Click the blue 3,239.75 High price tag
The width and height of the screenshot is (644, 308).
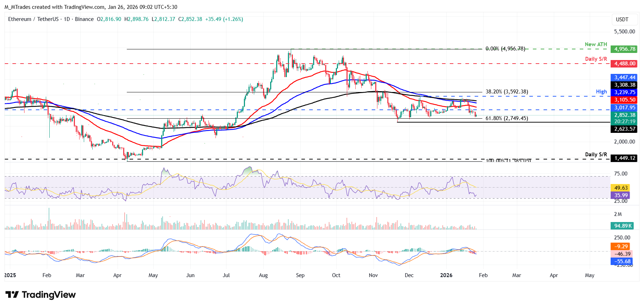point(624,92)
